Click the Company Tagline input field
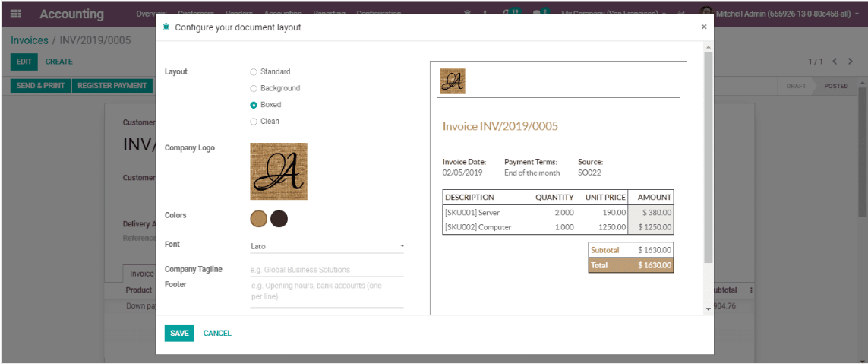The width and height of the screenshot is (868, 364). [x=327, y=270]
